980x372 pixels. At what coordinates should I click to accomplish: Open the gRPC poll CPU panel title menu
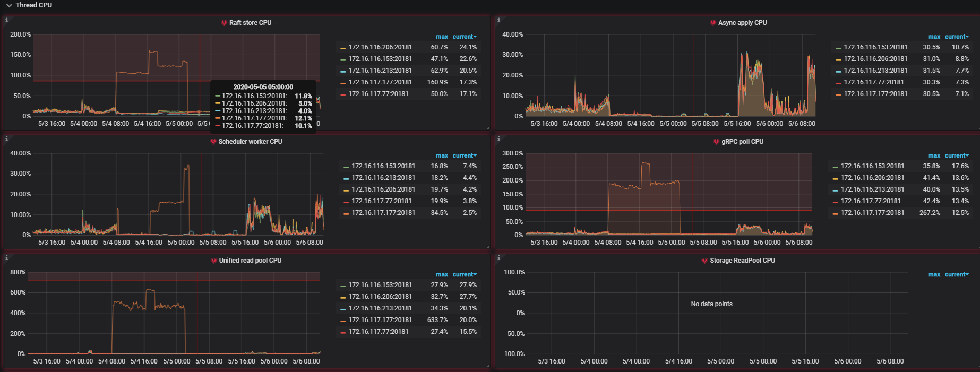click(742, 142)
